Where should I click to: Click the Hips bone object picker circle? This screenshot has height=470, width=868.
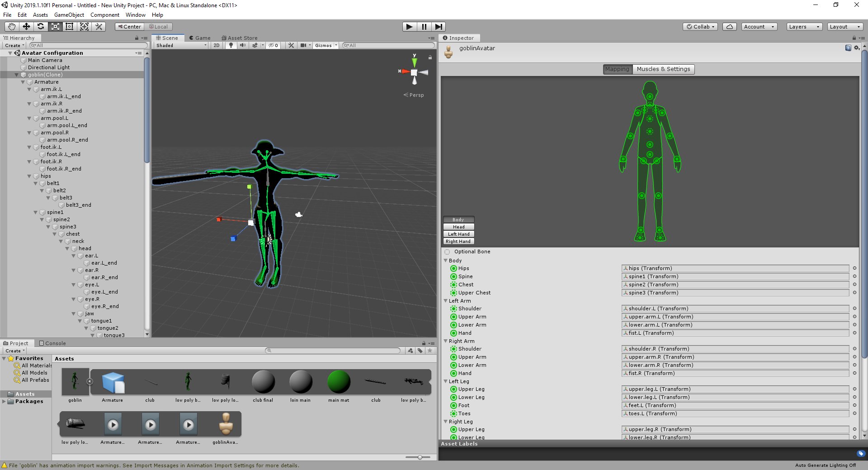point(854,268)
